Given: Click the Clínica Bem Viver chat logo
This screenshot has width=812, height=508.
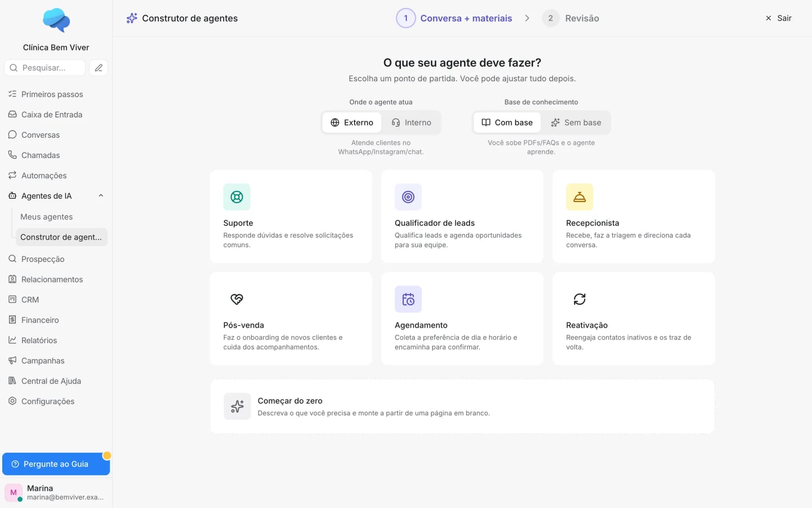Looking at the screenshot, I should [x=56, y=20].
